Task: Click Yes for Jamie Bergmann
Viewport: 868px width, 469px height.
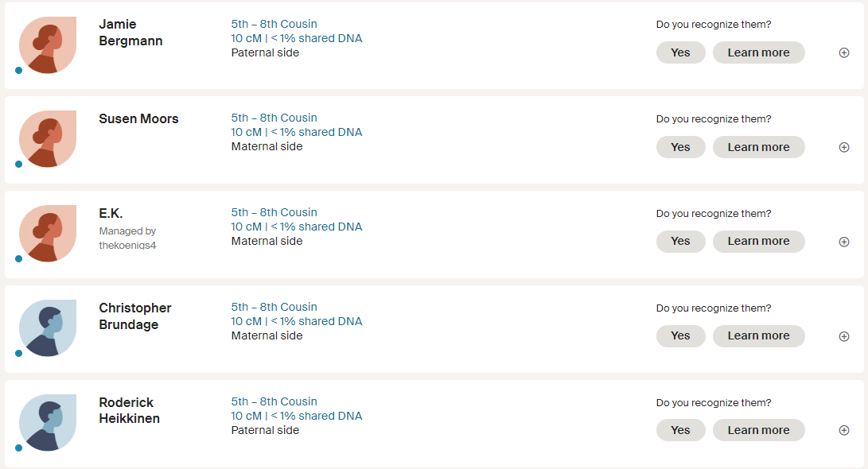Action: click(x=680, y=52)
